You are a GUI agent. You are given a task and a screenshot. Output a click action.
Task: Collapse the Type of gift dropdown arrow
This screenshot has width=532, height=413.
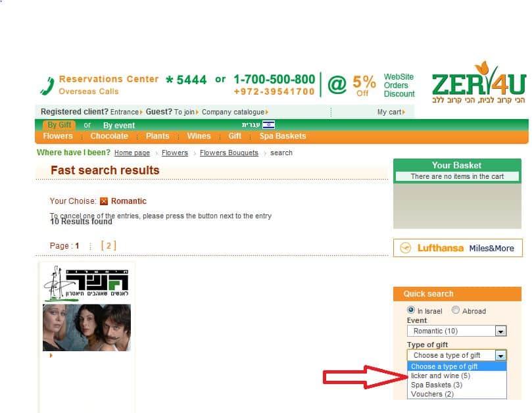pyautogui.click(x=500, y=355)
